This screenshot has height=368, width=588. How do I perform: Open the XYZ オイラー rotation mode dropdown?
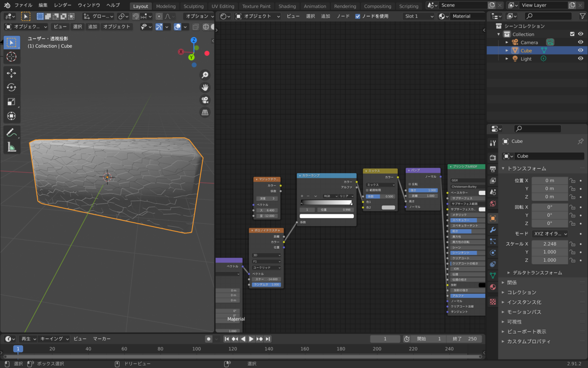549,234
